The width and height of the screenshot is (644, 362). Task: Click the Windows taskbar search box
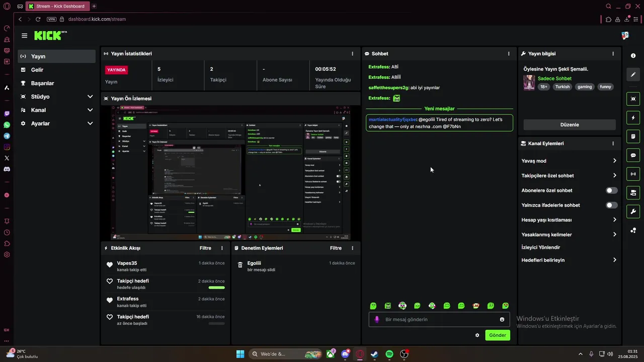(x=286, y=354)
